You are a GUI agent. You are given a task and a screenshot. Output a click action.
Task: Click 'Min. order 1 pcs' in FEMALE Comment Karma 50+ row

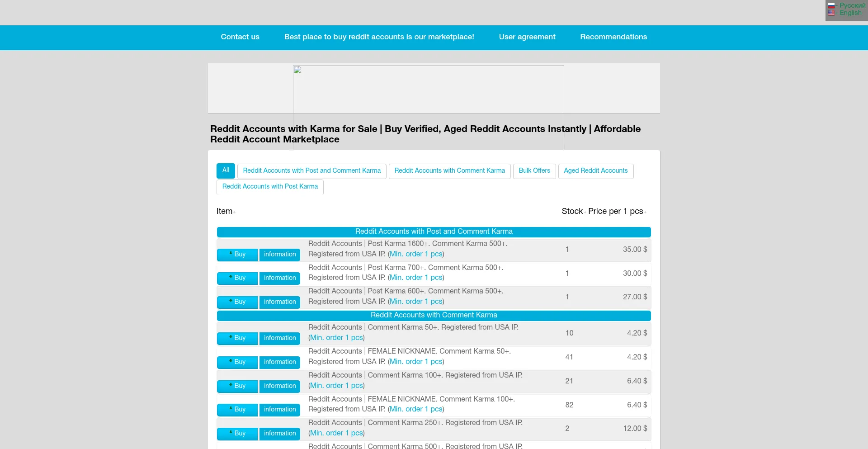click(416, 362)
